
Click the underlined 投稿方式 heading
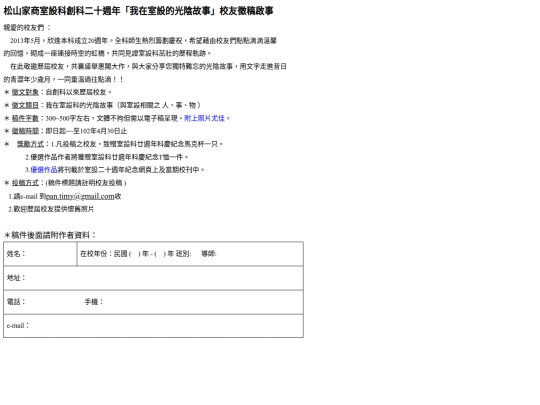(x=25, y=183)
